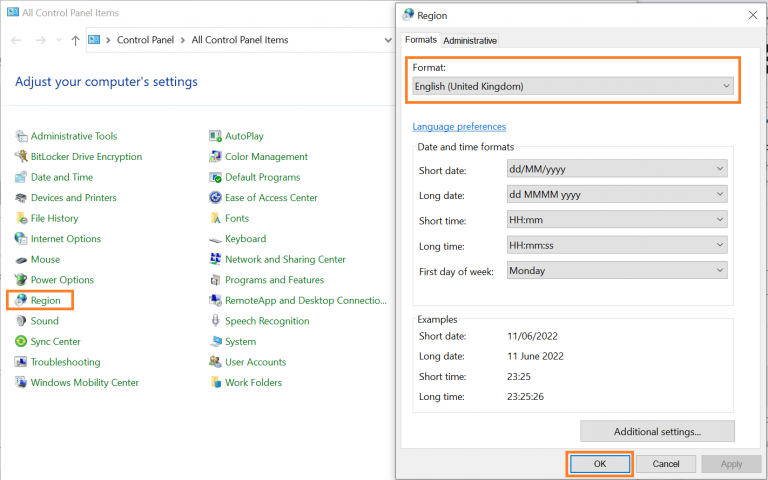Open the Long time format dropdown
This screenshot has width=768, height=480.
pyautogui.click(x=617, y=245)
